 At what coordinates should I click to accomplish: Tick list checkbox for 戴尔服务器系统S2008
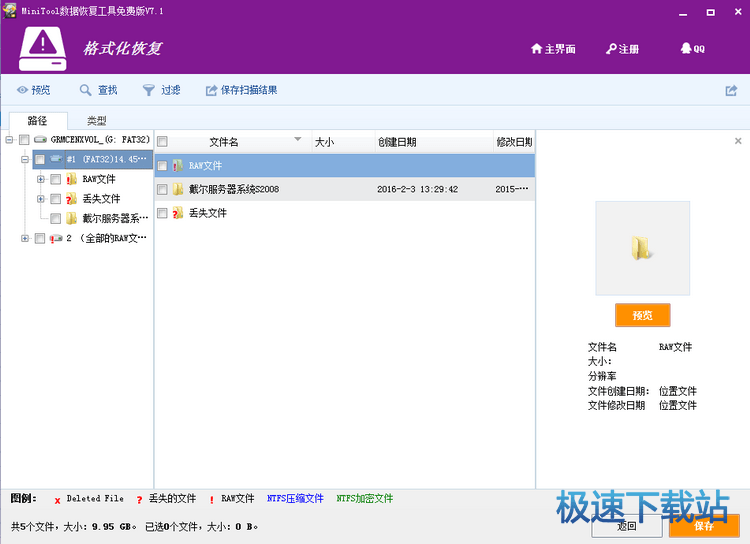(162, 189)
